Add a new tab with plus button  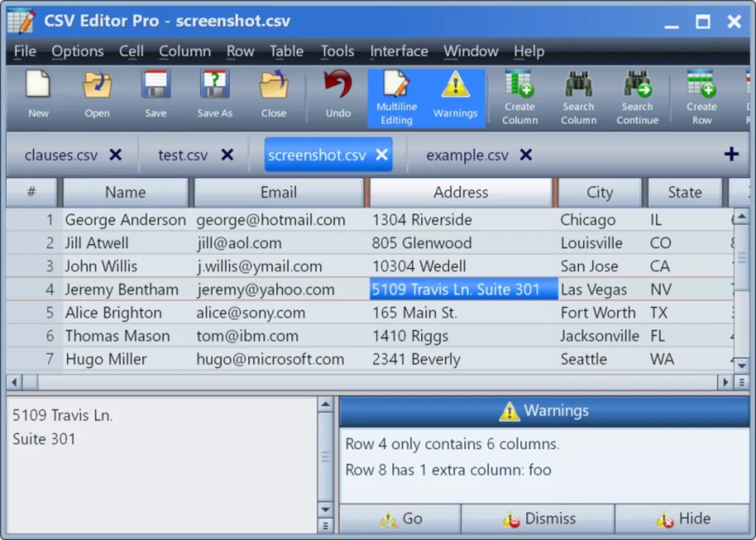pos(731,154)
